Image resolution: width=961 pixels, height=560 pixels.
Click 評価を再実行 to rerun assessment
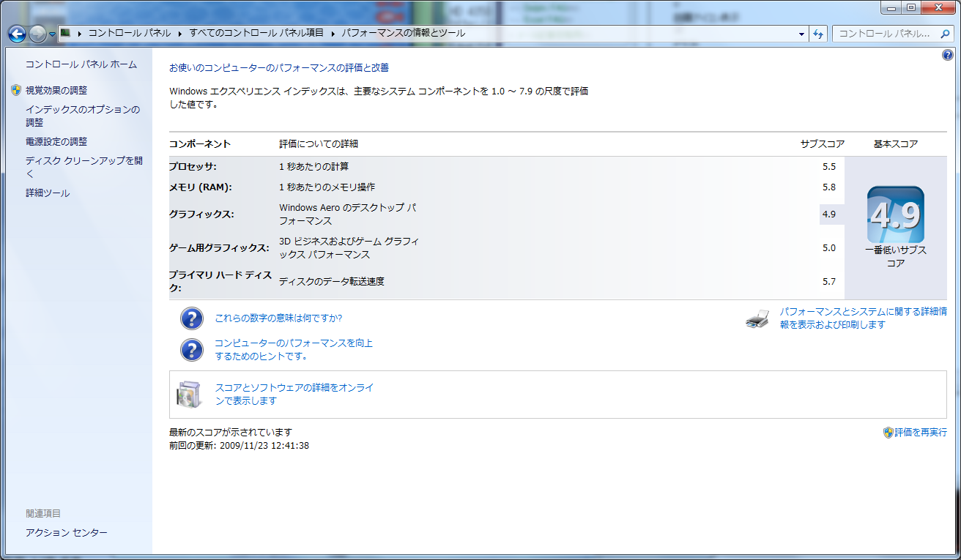point(920,433)
